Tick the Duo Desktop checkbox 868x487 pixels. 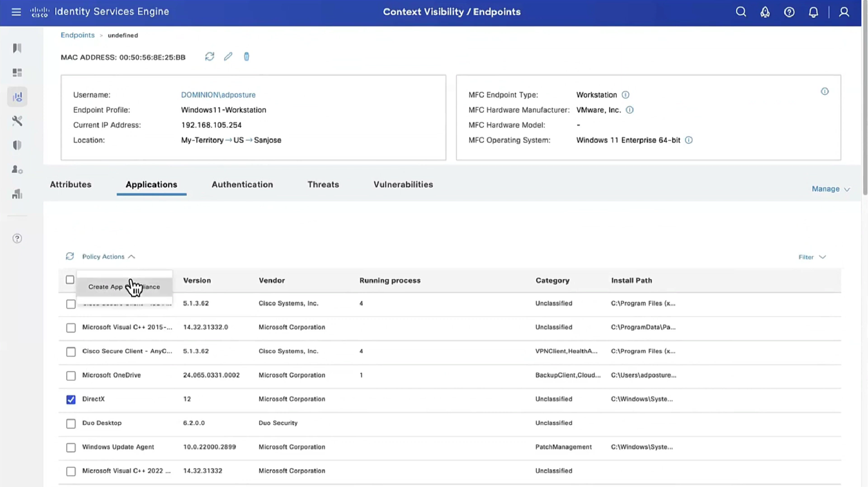click(71, 424)
